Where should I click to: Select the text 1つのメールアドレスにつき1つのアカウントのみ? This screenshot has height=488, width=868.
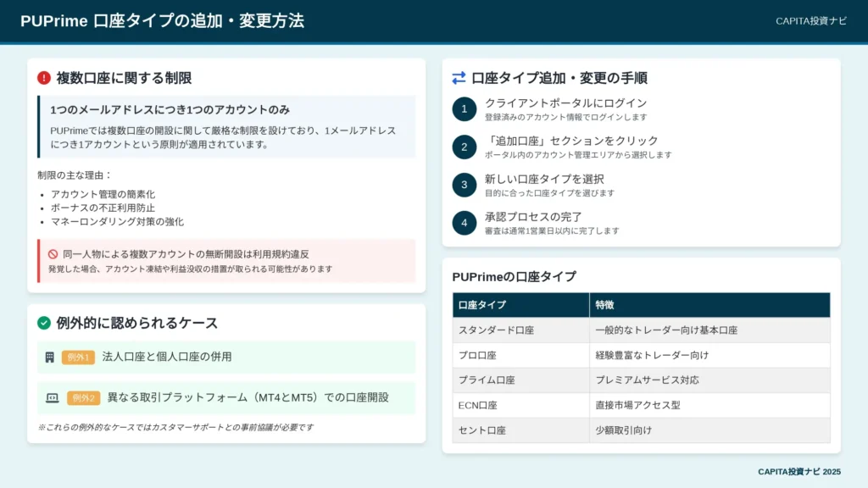[170, 109]
